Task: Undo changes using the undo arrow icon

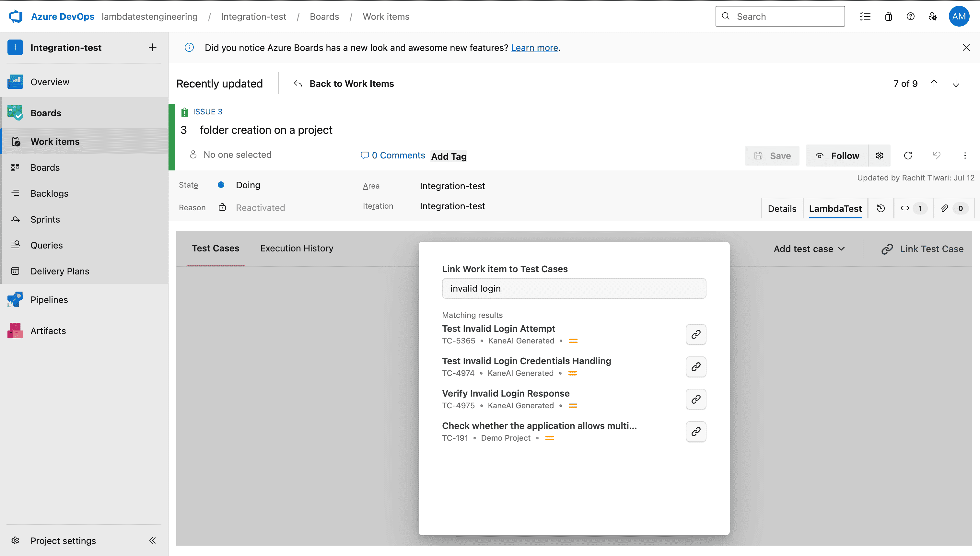Action: tap(937, 156)
